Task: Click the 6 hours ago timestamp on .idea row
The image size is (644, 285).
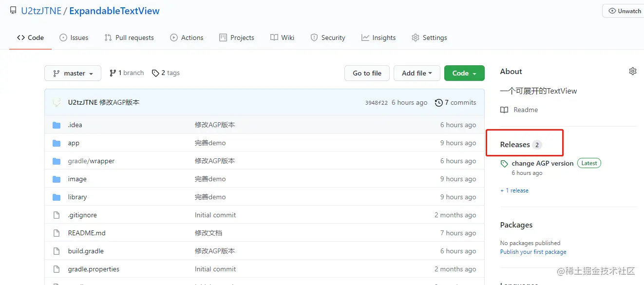Action: click(458, 125)
